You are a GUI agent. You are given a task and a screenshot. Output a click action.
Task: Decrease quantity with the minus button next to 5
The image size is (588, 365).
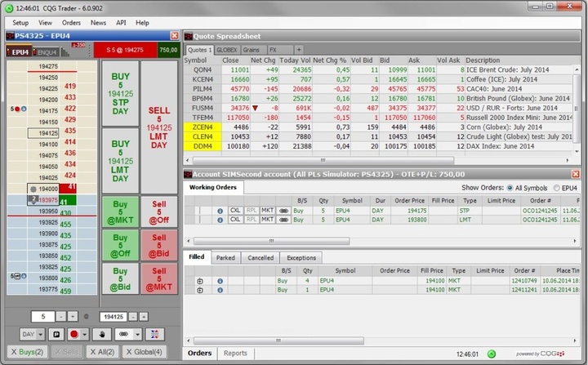click(61, 317)
